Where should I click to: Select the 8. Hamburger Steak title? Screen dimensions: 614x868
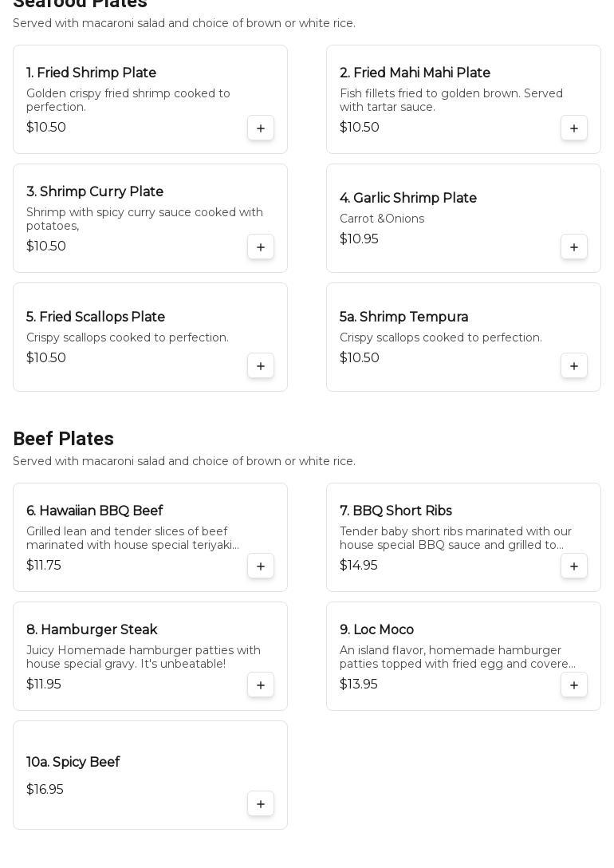(x=92, y=629)
